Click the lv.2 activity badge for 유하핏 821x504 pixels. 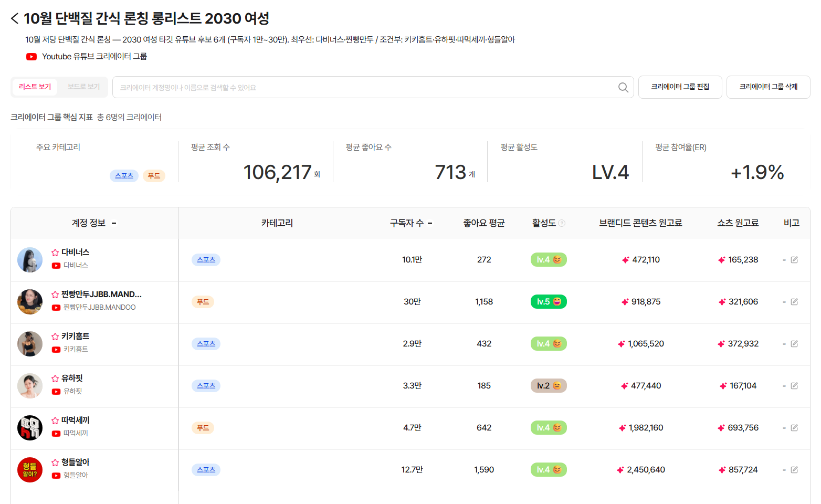[x=549, y=386]
